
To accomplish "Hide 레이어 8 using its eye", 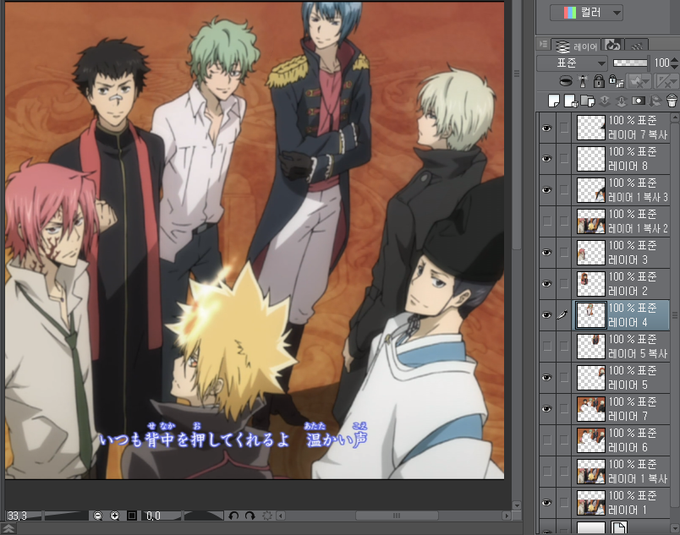I will 547,159.
